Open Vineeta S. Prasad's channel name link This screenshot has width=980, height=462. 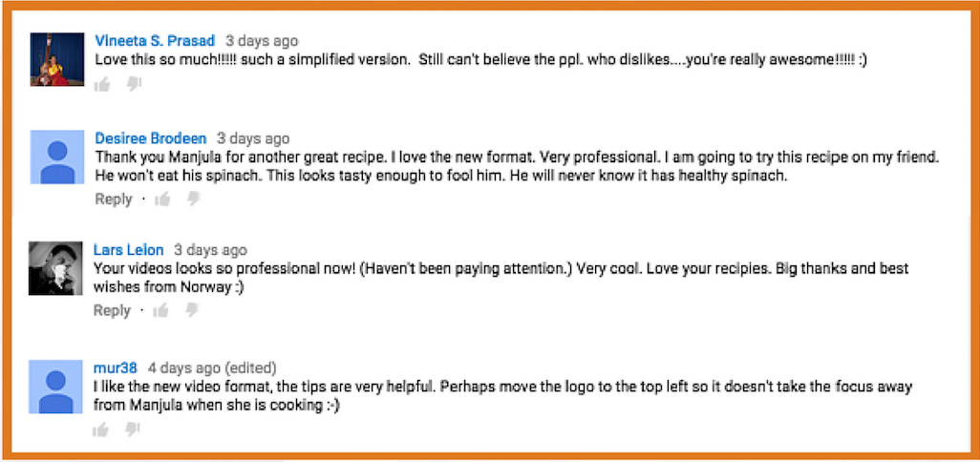coord(155,41)
